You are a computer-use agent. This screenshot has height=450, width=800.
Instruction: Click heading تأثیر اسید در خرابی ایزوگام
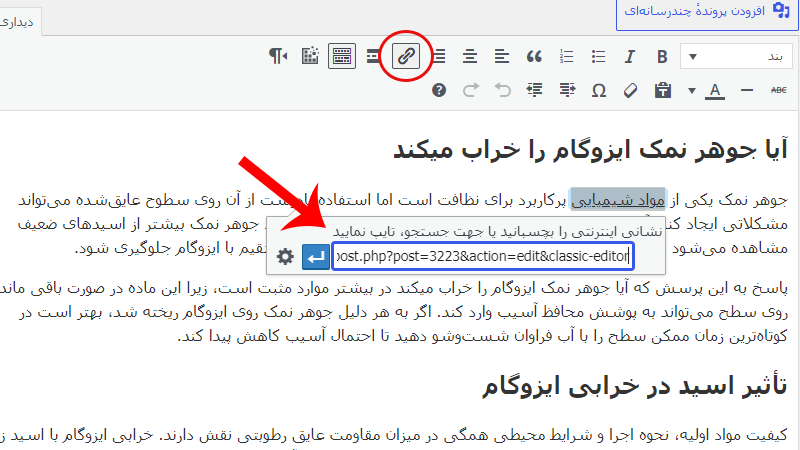coord(635,386)
